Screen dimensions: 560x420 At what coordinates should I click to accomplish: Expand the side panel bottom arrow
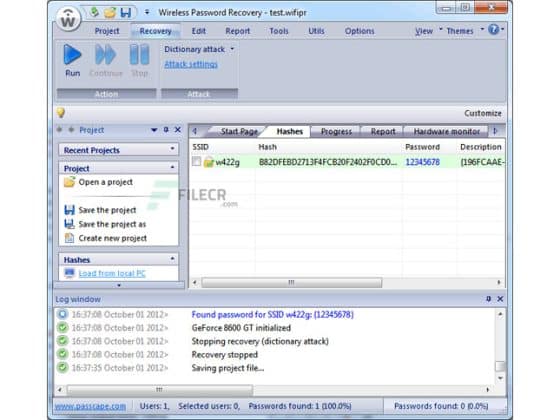coord(119,285)
